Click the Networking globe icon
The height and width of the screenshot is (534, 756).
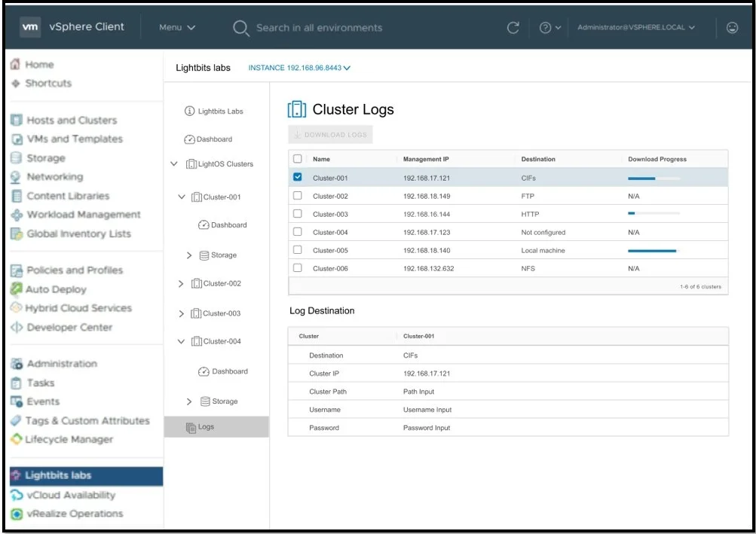click(x=15, y=177)
